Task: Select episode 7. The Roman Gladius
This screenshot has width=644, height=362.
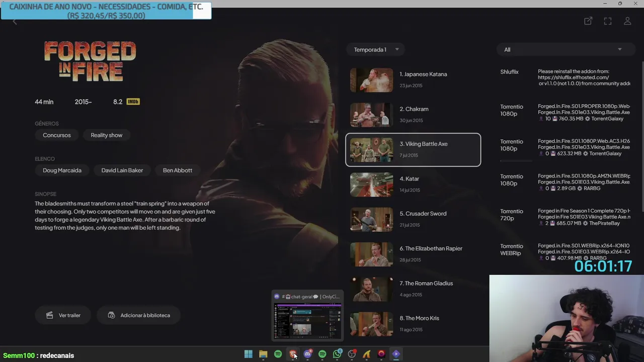Action: pyautogui.click(x=413, y=289)
